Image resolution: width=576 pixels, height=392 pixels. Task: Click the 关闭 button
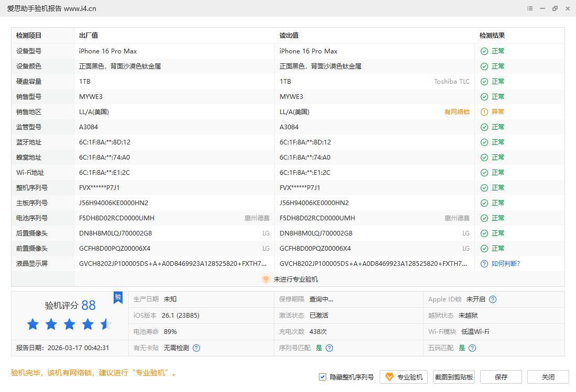[548, 377]
